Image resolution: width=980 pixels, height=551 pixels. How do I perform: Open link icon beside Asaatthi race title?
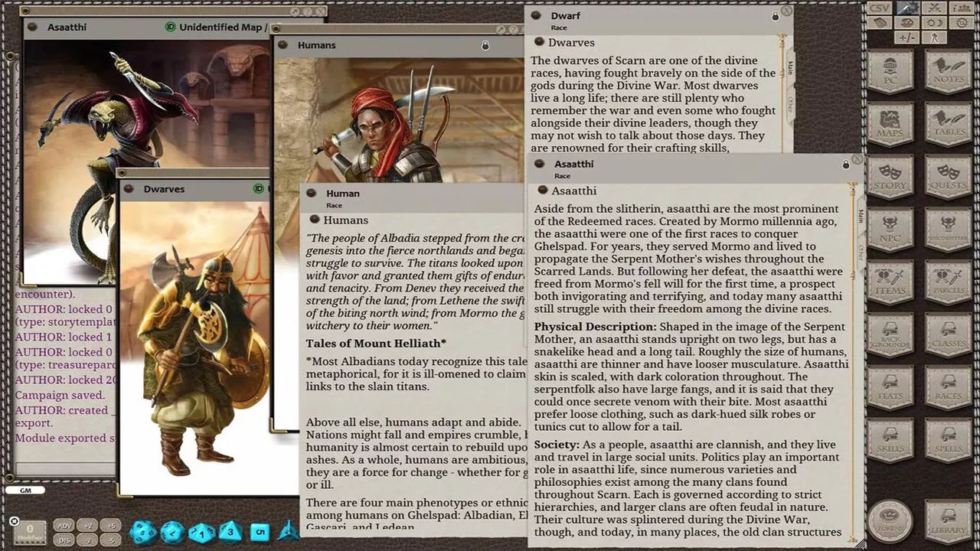click(x=539, y=164)
